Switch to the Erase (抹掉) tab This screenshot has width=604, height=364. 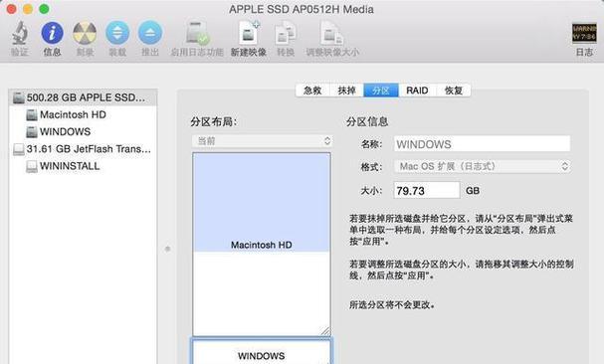pos(346,91)
